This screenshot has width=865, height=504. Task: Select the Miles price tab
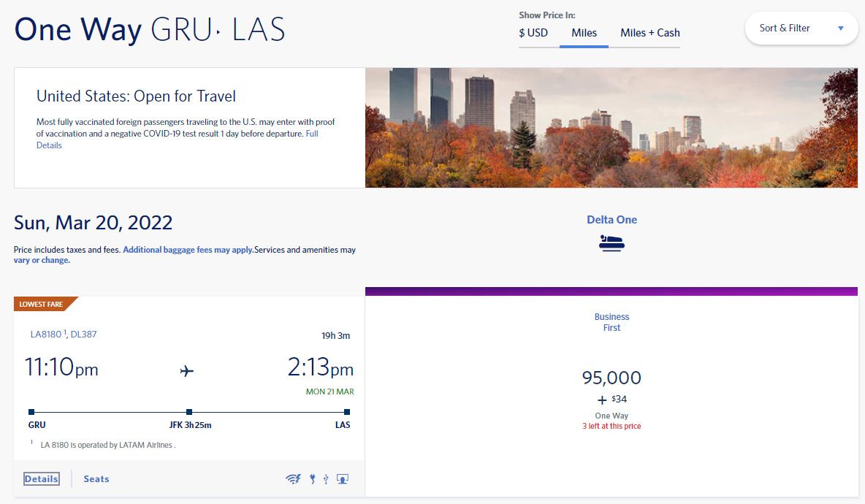coord(584,33)
